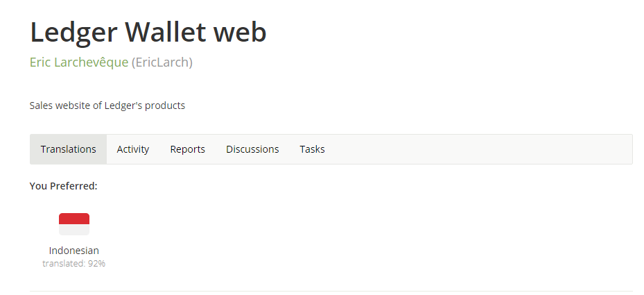644x295 pixels.
Task: Click the EricLarch username in parentheses
Action: click(162, 62)
